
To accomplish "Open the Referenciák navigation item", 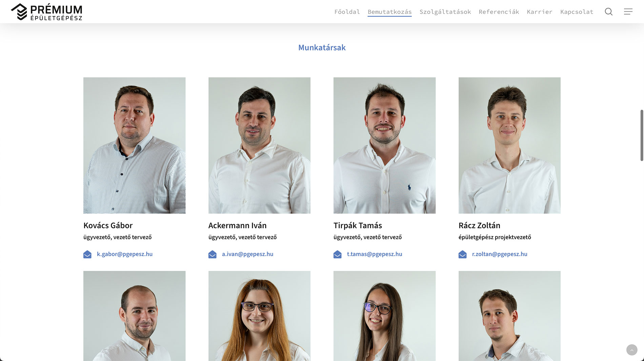I will [x=499, y=12].
